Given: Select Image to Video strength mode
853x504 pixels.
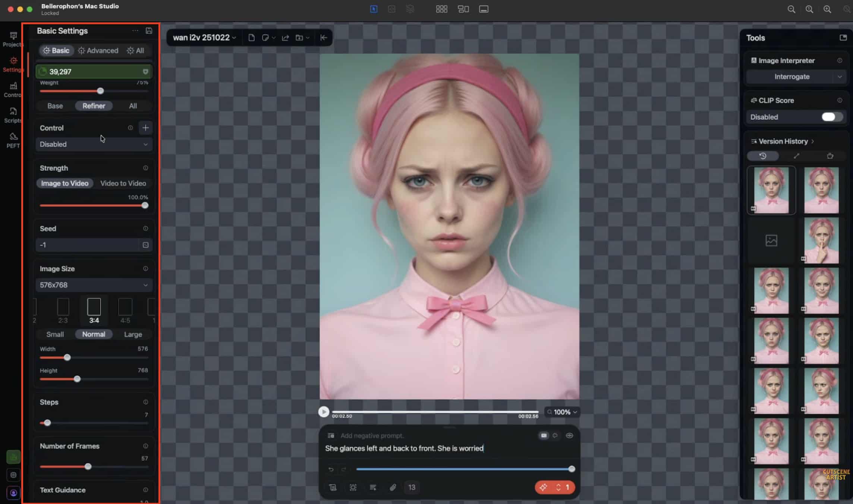Looking at the screenshot, I should point(65,183).
